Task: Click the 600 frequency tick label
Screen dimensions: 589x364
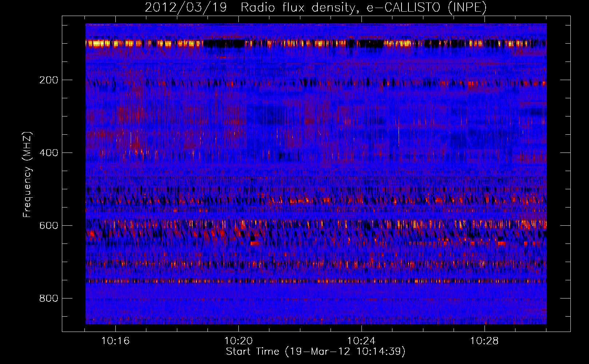Action: click(49, 226)
